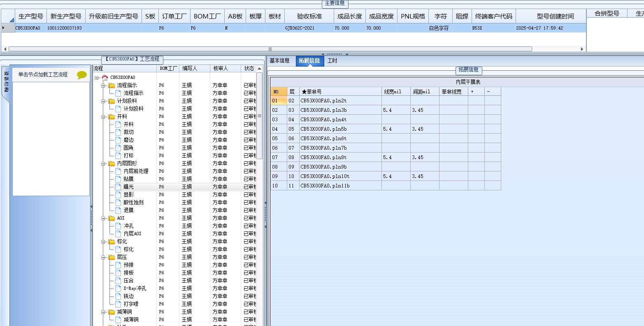Collapse the 层压 folder node
The height and width of the screenshot is (326, 644).
point(103,257)
